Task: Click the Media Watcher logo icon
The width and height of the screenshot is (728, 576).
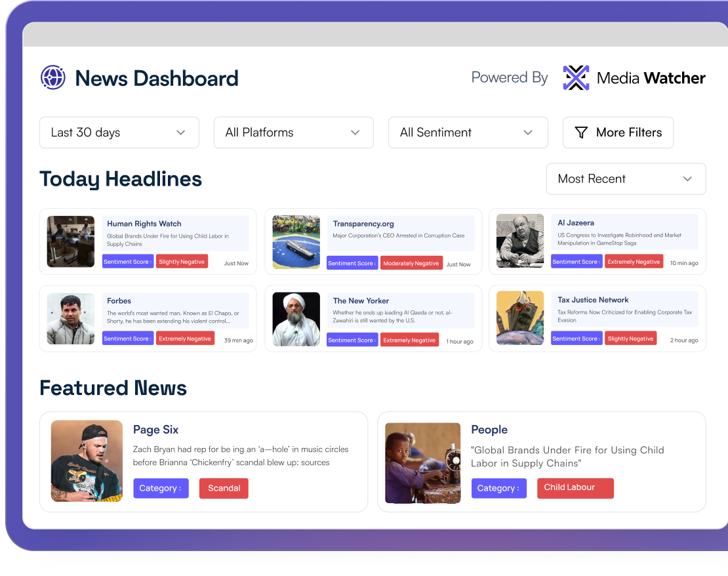Action: coord(576,78)
